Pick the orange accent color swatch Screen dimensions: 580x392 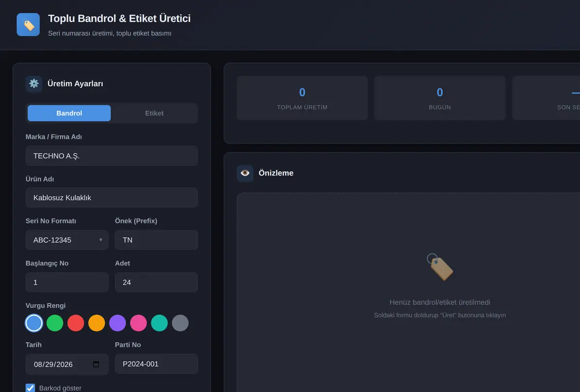[97, 323]
